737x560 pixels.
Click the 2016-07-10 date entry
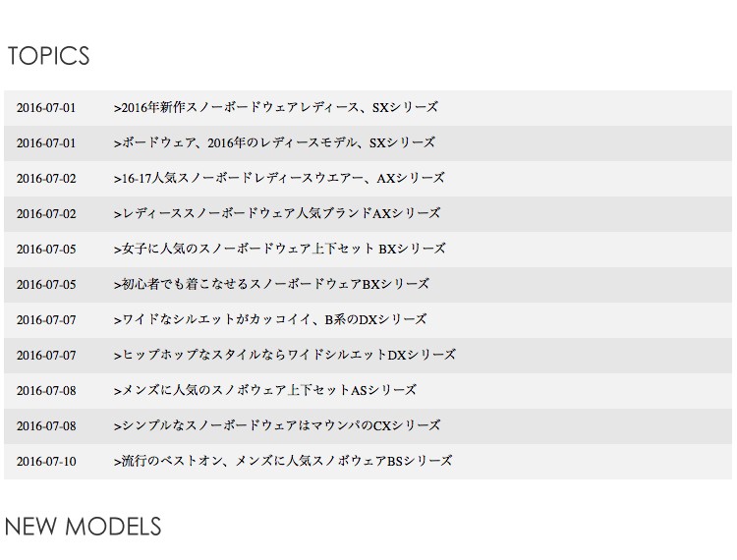[46, 462]
